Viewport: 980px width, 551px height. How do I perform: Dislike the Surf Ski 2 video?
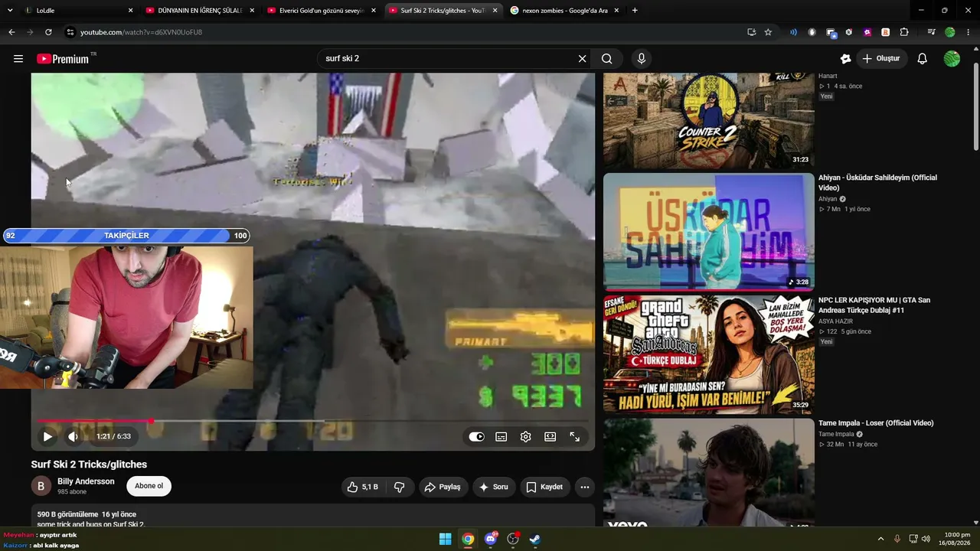(x=399, y=487)
